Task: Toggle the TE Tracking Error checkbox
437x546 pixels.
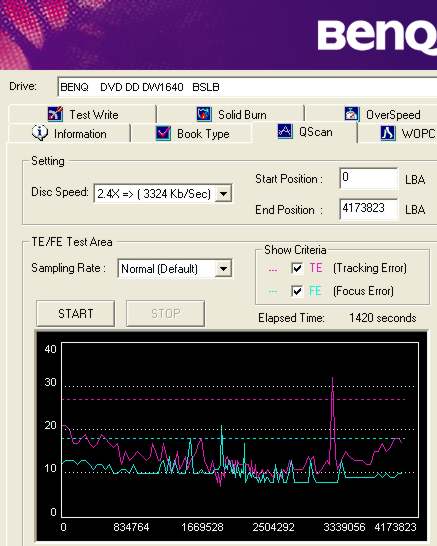Action: (297, 268)
